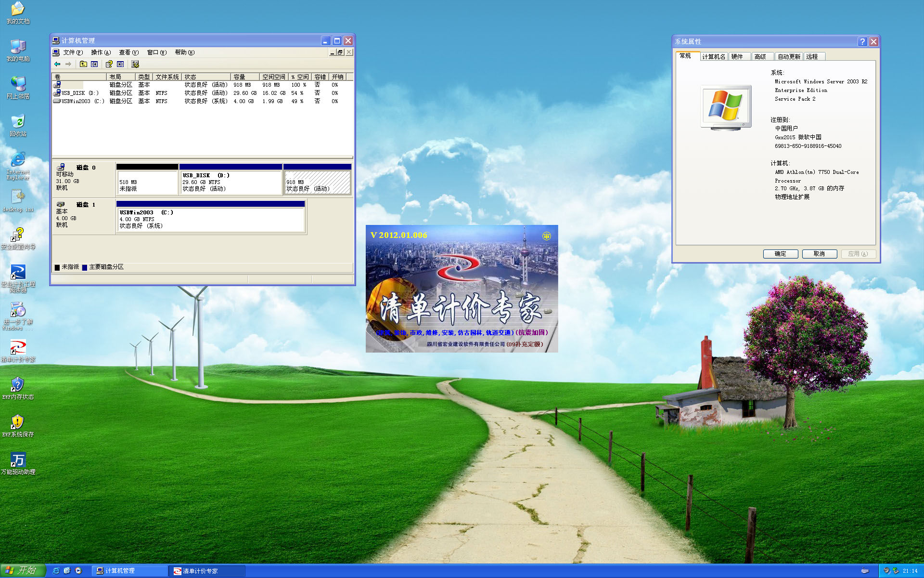This screenshot has height=578, width=924.
Task: Click the clock showing 21:14
Action: click(910, 571)
